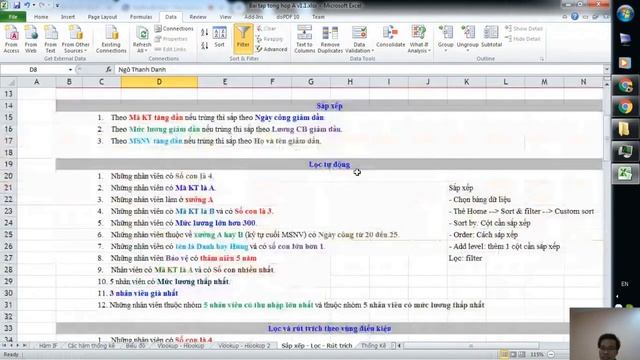
Task: Open the File tab
Action: [x=13, y=17]
